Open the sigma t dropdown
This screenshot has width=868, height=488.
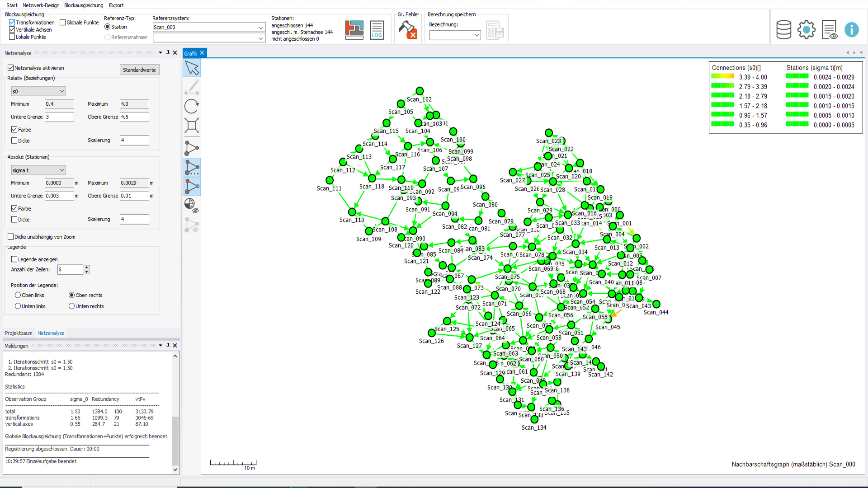(x=38, y=170)
